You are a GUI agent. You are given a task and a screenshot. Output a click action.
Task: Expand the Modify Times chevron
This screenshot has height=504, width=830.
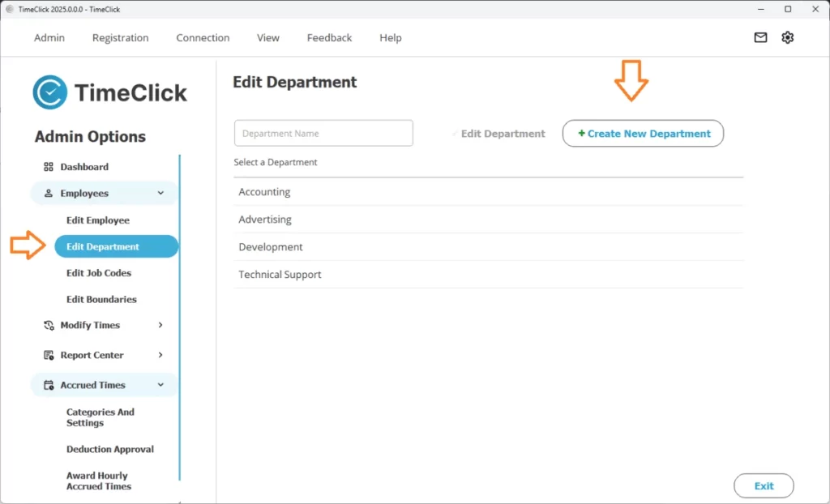tap(160, 325)
